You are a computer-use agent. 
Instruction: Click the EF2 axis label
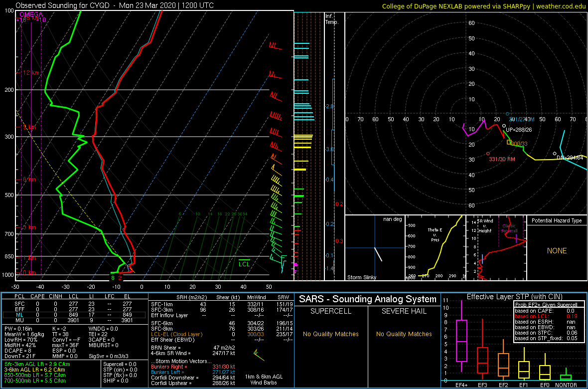pyautogui.click(x=503, y=385)
